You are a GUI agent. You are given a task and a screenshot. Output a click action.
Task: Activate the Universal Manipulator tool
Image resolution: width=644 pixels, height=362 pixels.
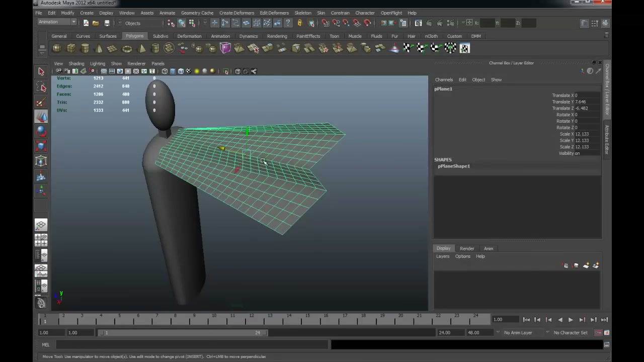click(x=41, y=161)
